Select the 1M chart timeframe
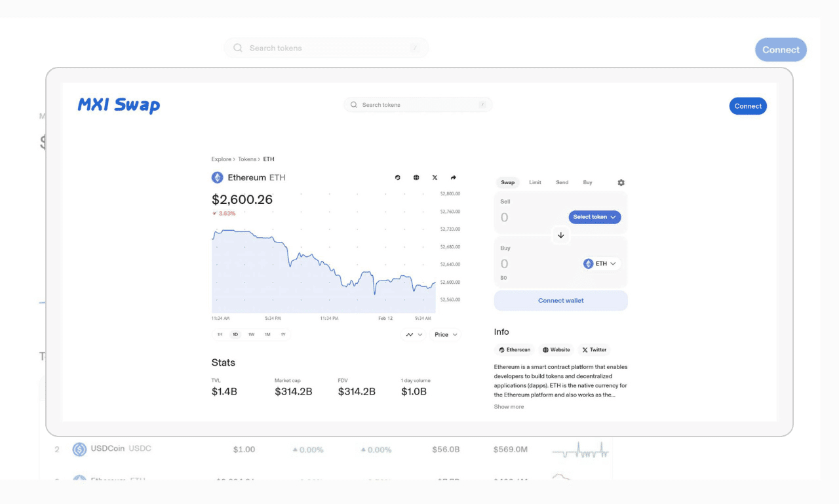Viewport: 839px width, 504px height. tap(267, 334)
